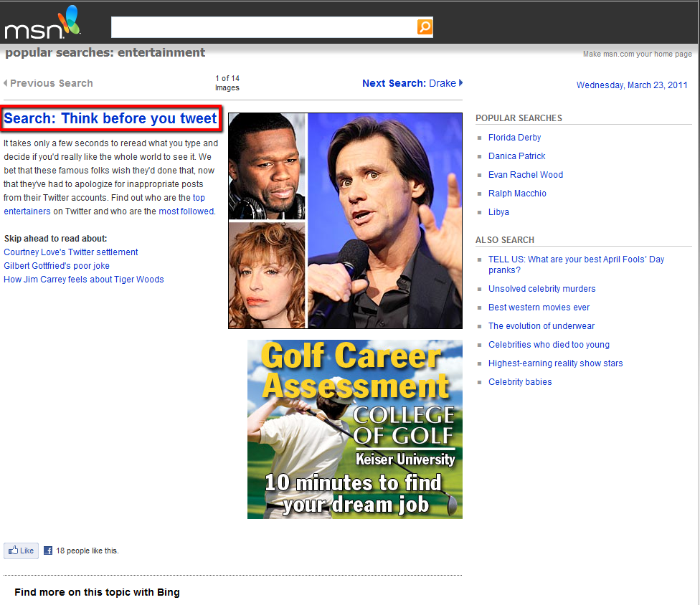
Task: Open The evolution of underwear link
Action: point(541,326)
